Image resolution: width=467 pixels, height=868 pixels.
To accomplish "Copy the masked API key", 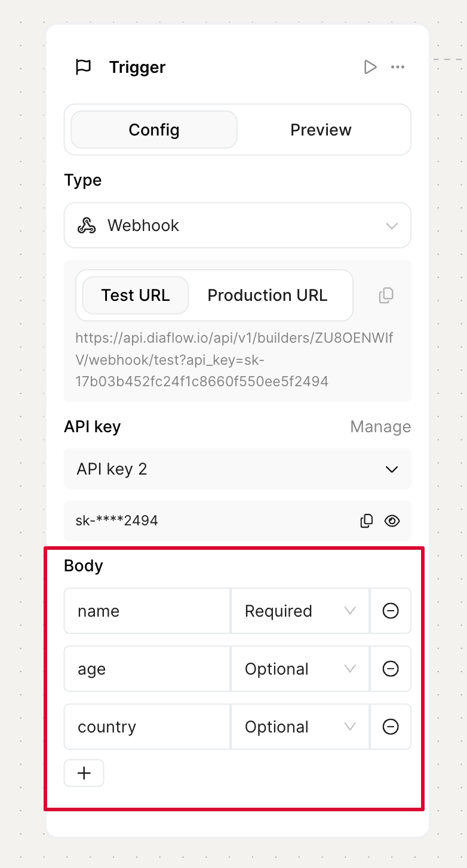I will tap(367, 521).
